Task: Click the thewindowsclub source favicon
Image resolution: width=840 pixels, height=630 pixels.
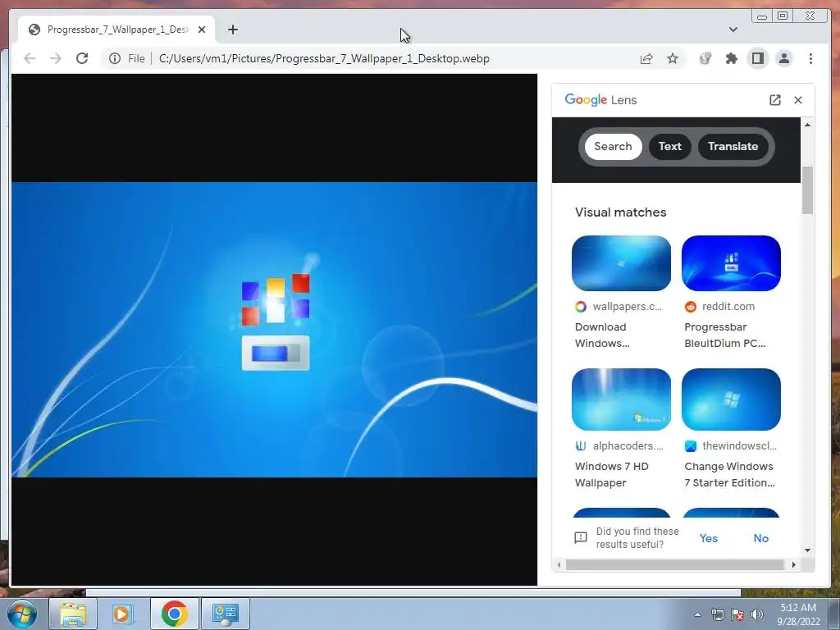Action: point(691,445)
